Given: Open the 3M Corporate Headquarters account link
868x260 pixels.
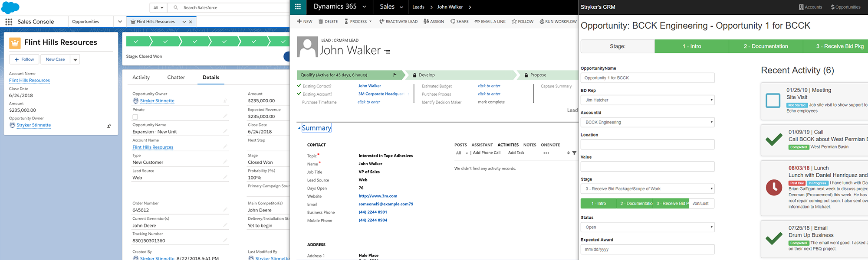Looking at the screenshot, I should click(381, 94).
